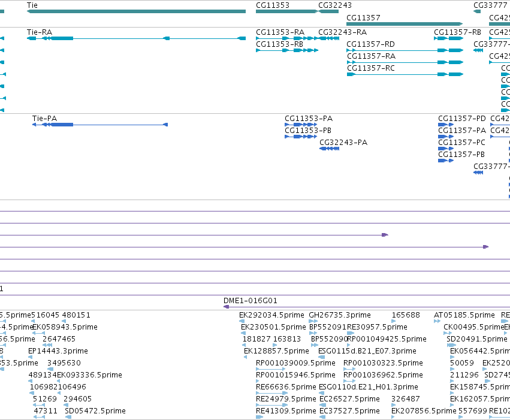The image size is (510, 420).
Task: Choose the CG11357-RA transcript label
Action: point(371,56)
